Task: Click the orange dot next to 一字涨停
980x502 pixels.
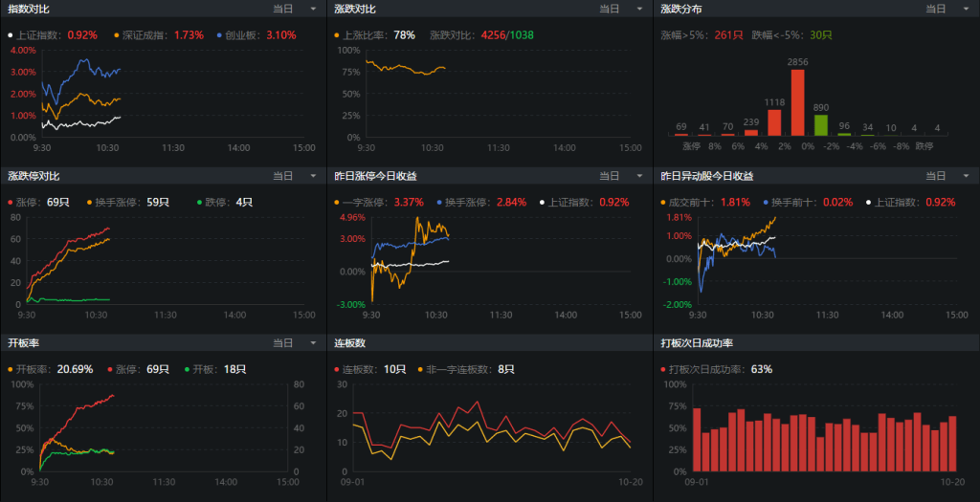Action: tap(337, 202)
